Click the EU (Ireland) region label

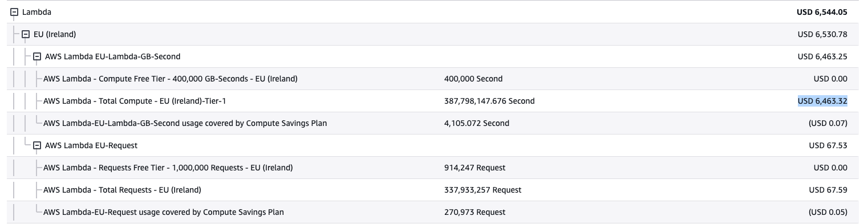coord(55,34)
